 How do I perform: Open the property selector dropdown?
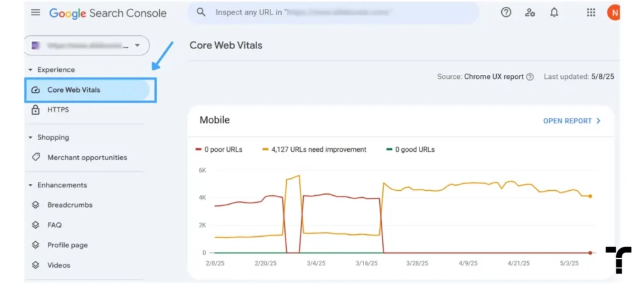point(87,45)
